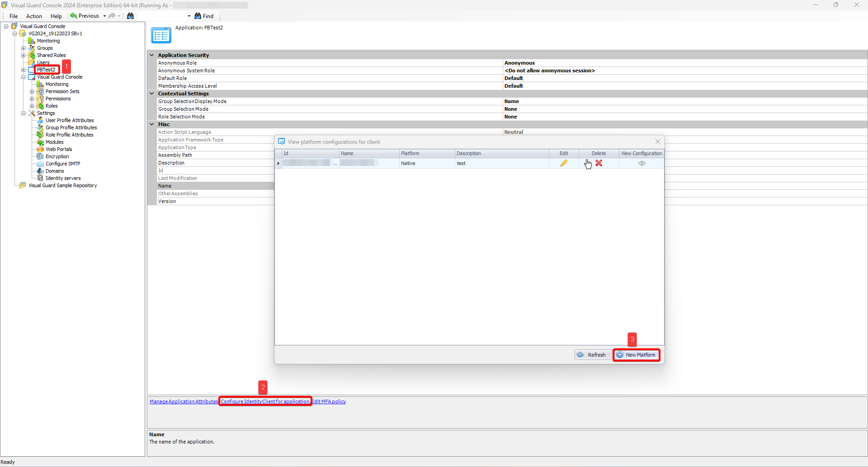Open the Action menu
The image size is (868, 467).
click(34, 16)
